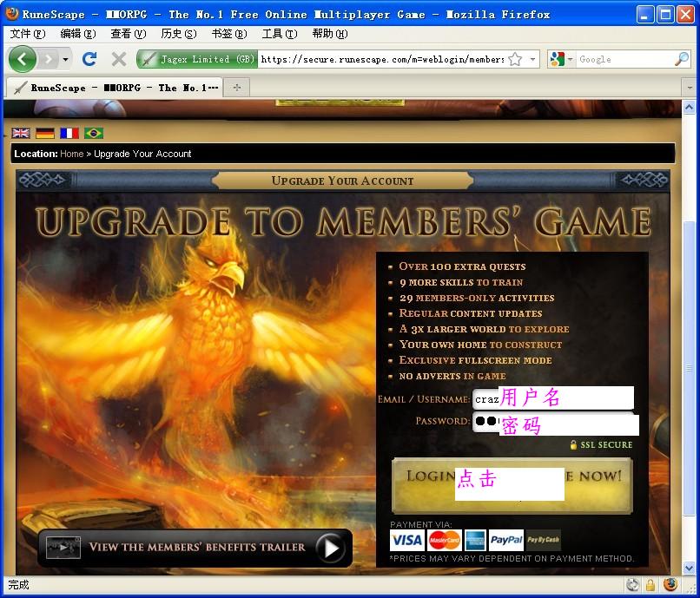
Task: Select the RuneScape MMORPG browser tab
Action: click(x=115, y=88)
